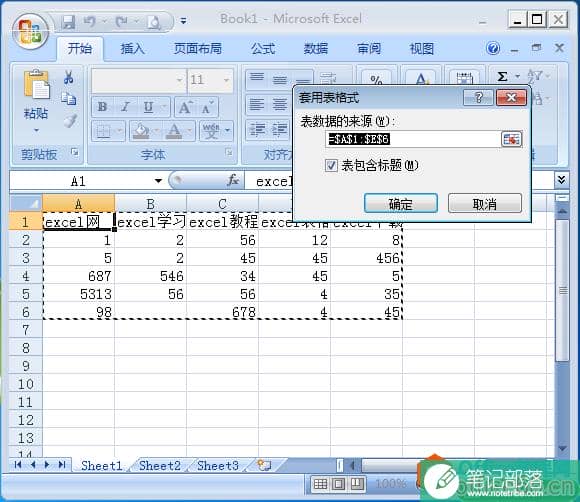Redo the last action
The image size is (580, 502).
coord(121,22)
